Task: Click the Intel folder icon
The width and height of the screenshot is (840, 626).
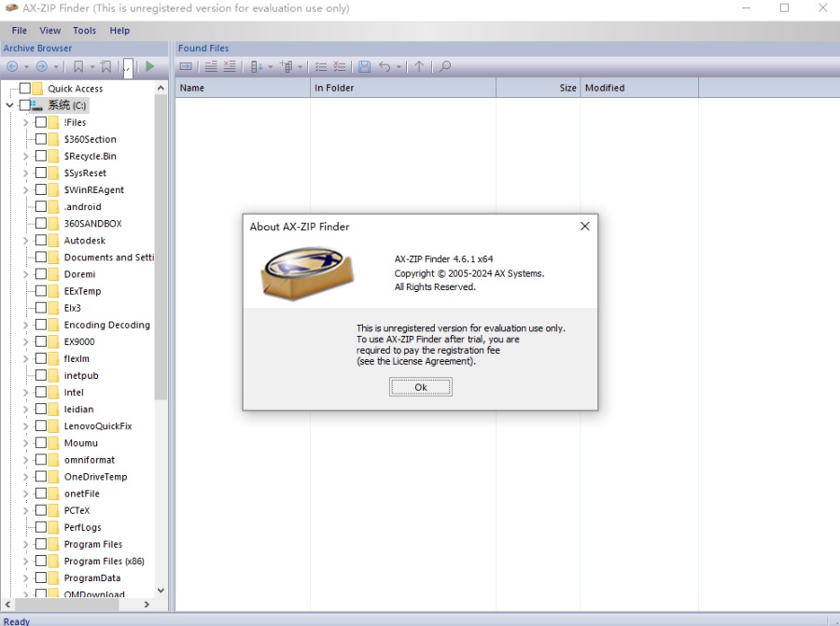Action: (x=53, y=393)
